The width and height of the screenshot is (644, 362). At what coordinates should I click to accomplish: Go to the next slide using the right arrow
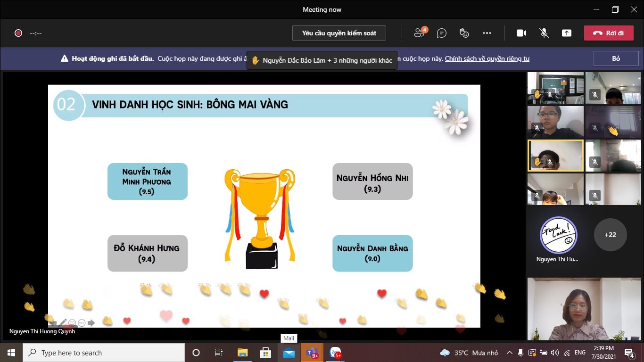click(91, 323)
